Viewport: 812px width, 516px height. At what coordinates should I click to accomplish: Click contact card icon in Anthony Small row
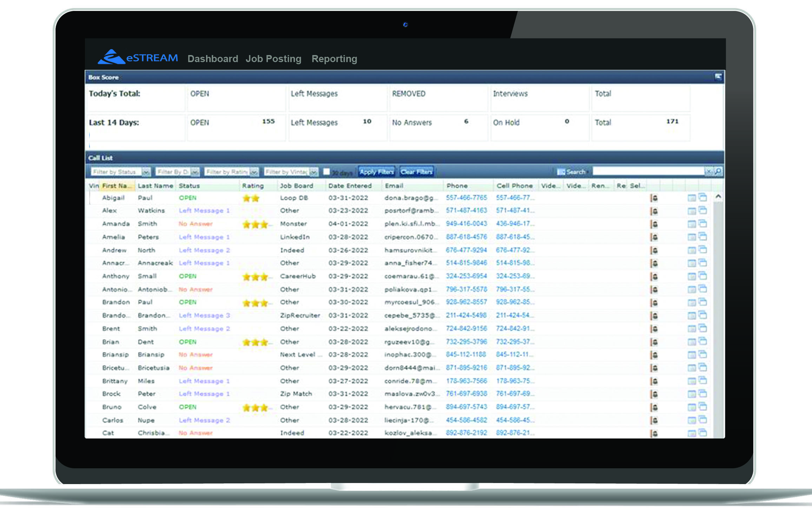pos(654,276)
